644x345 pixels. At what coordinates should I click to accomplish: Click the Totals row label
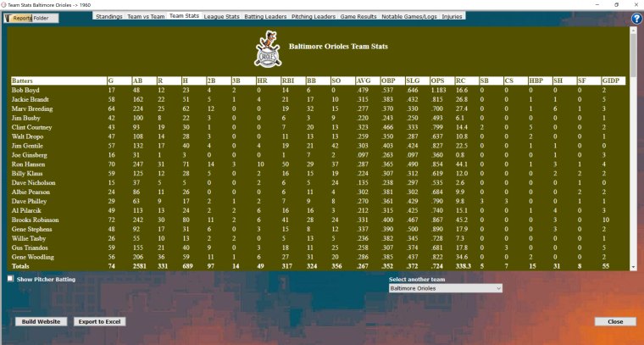(x=20, y=266)
